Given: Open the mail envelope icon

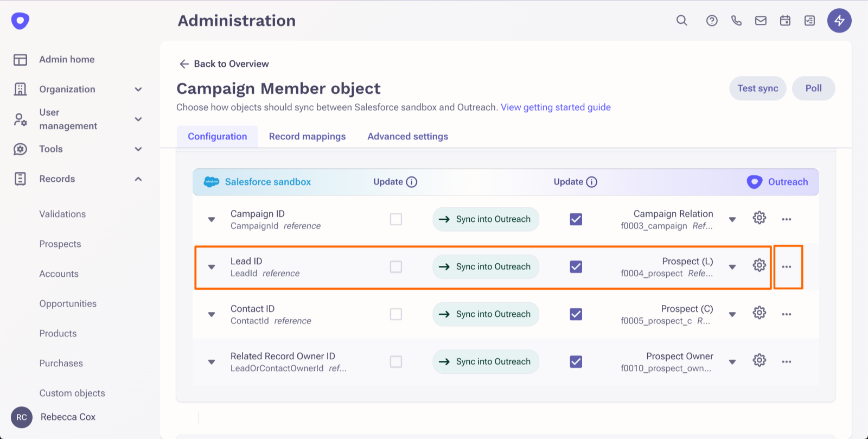Looking at the screenshot, I should click(761, 21).
